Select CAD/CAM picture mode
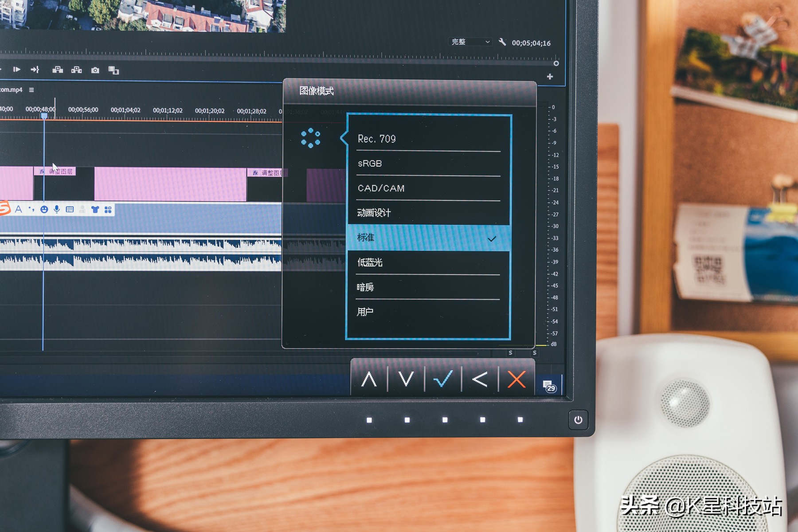 [428, 188]
